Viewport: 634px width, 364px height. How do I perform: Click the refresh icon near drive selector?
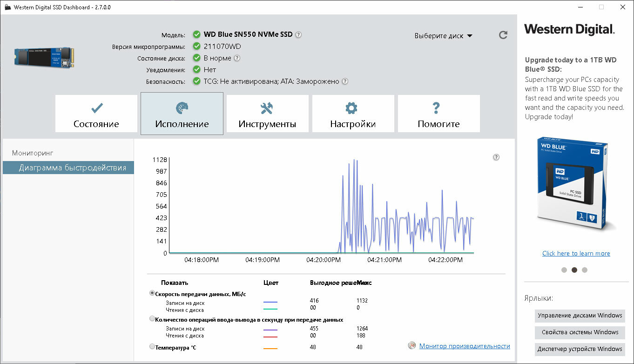click(x=503, y=35)
